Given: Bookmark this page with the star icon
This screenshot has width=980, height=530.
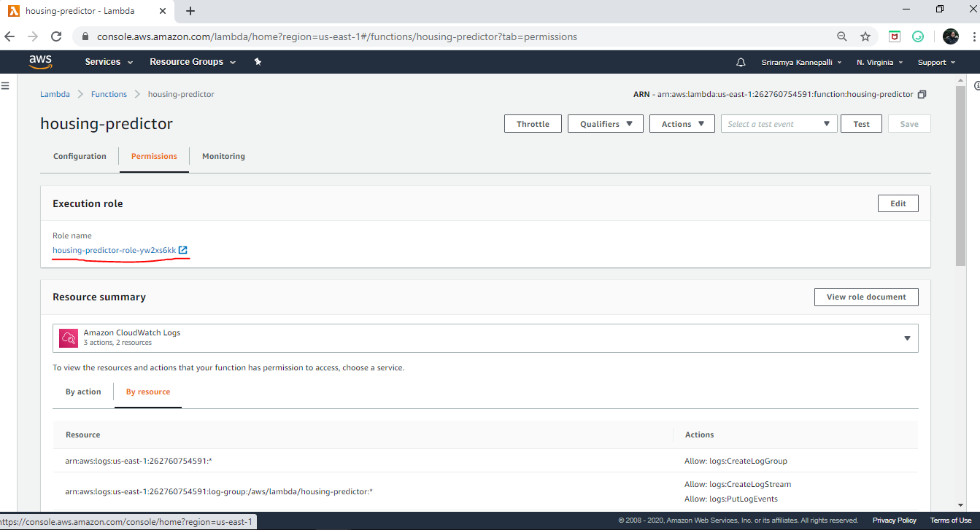Looking at the screenshot, I should (x=865, y=36).
